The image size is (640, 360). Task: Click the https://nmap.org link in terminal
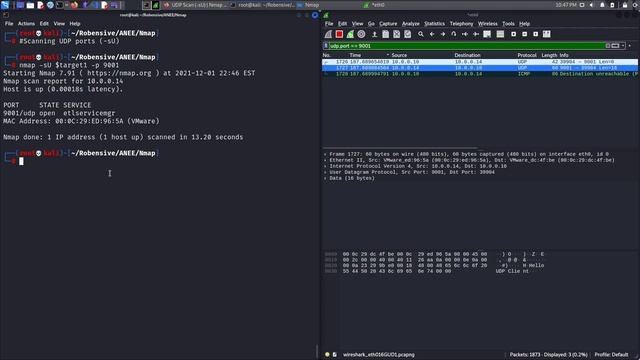pos(119,73)
